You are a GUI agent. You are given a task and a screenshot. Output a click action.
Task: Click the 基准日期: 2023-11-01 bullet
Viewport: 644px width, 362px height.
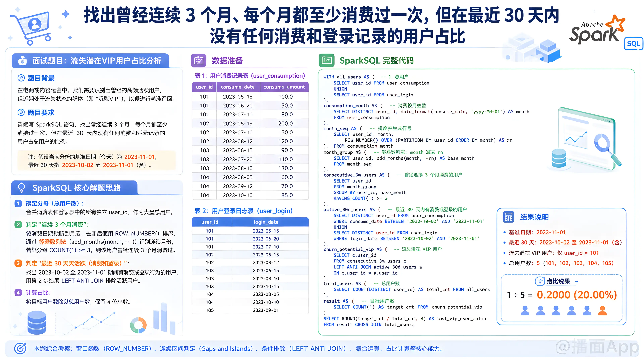tap(537, 232)
